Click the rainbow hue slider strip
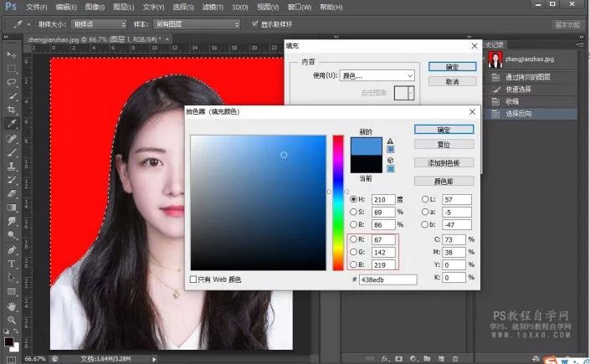The width and height of the screenshot is (590, 364). click(338, 203)
